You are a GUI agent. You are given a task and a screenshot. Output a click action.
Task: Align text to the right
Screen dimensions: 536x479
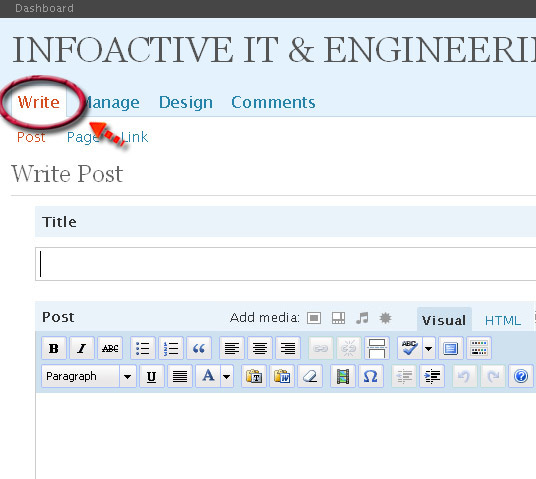(288, 348)
